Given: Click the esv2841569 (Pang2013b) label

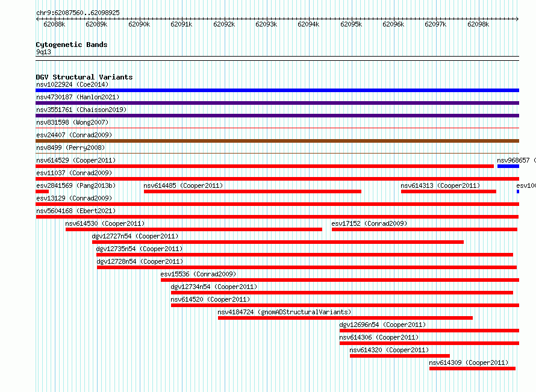Looking at the screenshot, I should 76,185.
